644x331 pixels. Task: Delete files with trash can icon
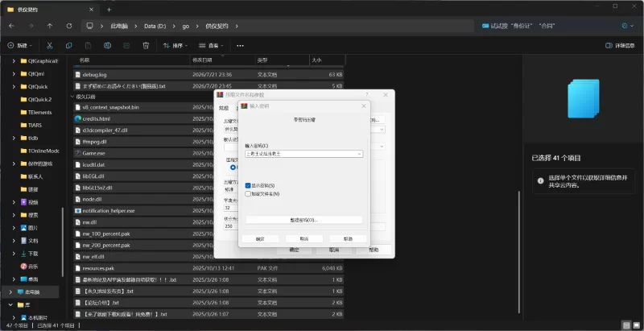click(146, 46)
